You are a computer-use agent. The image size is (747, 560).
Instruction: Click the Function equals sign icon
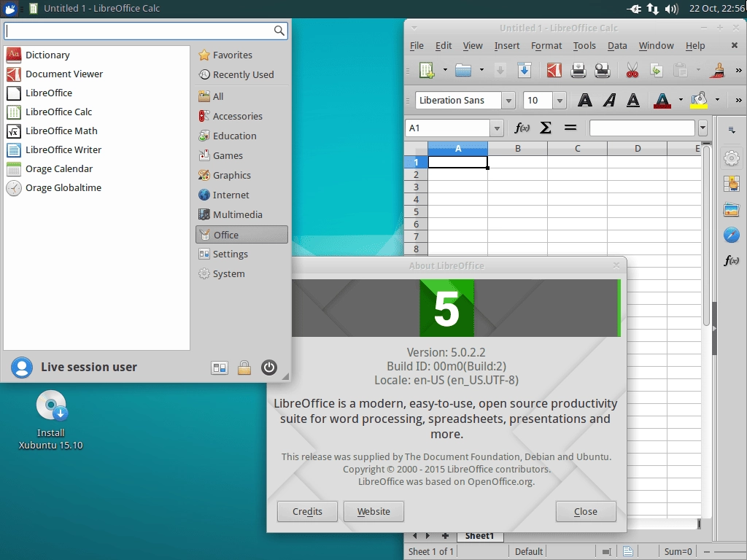tap(570, 128)
